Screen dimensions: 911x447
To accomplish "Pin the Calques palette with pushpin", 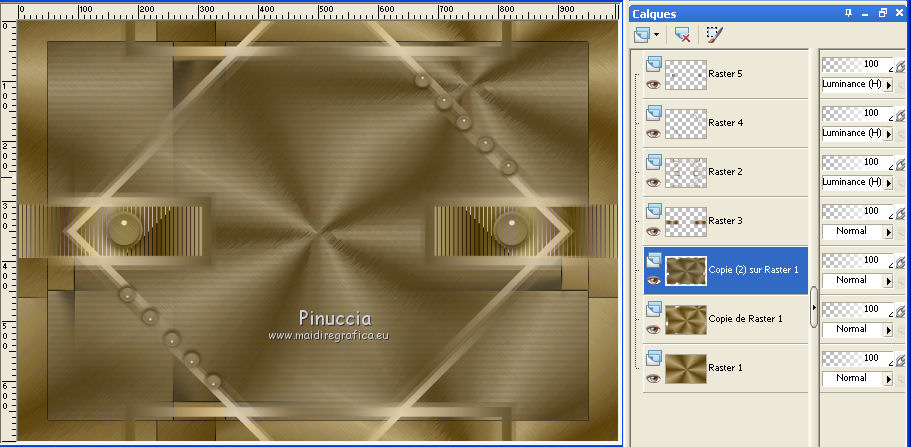I will [849, 13].
